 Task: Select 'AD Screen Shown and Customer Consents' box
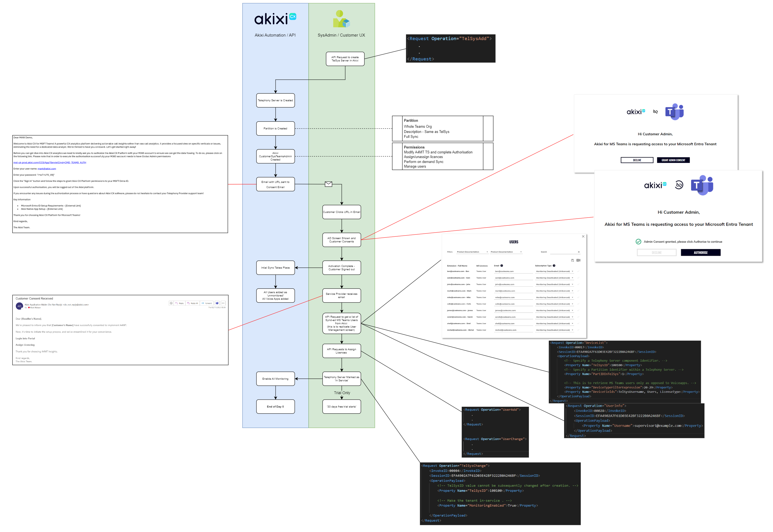(x=341, y=240)
